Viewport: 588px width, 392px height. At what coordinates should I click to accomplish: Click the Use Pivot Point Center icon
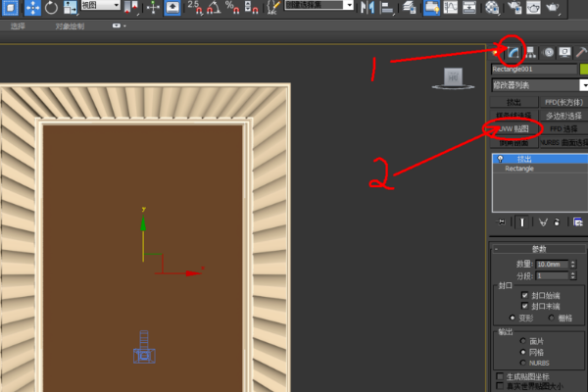coord(131,7)
